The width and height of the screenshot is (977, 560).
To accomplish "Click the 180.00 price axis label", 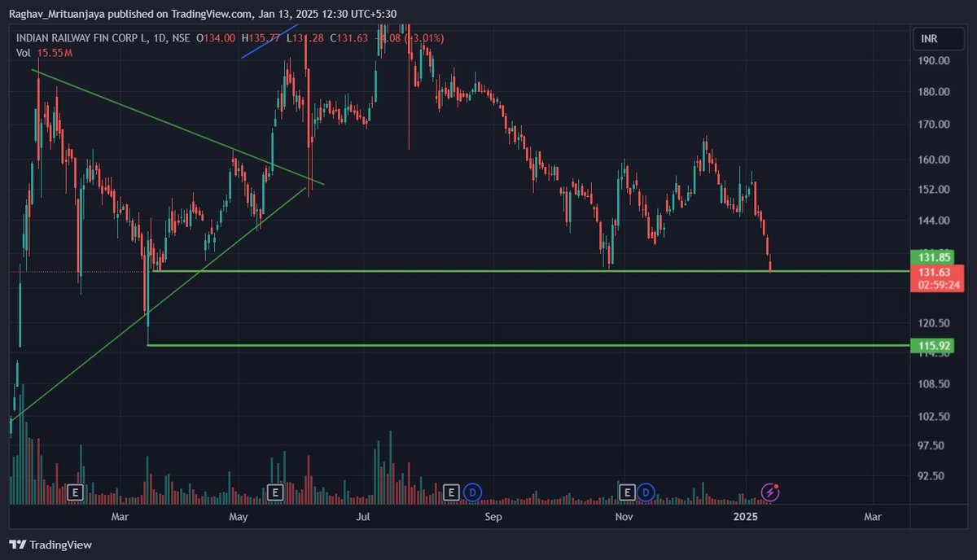I will point(933,92).
